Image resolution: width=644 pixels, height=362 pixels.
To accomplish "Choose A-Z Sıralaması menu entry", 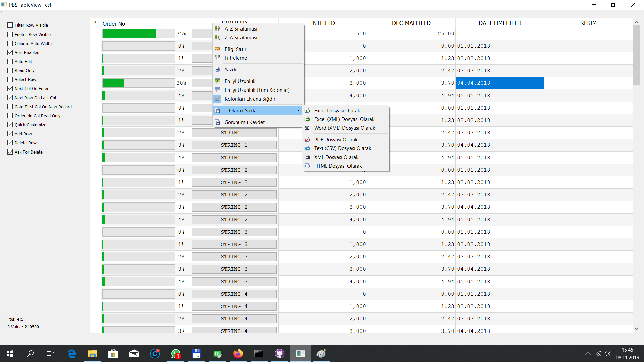I will tap(258, 28).
